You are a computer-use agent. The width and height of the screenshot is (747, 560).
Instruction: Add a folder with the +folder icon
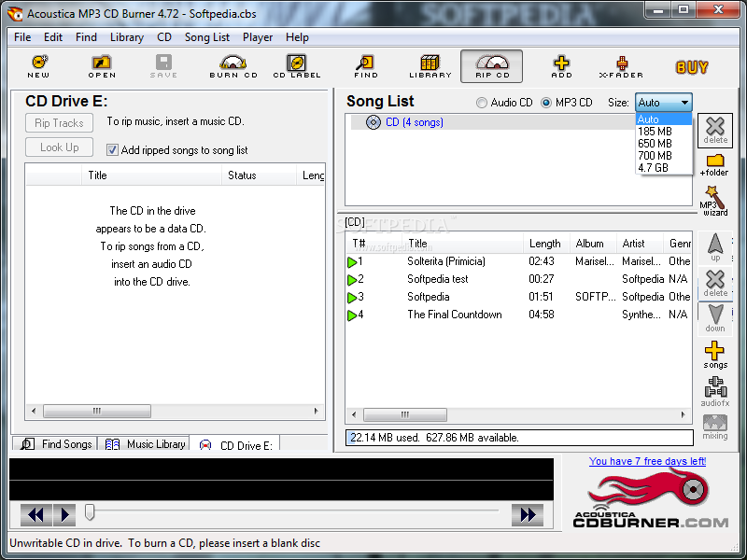pyautogui.click(x=714, y=165)
